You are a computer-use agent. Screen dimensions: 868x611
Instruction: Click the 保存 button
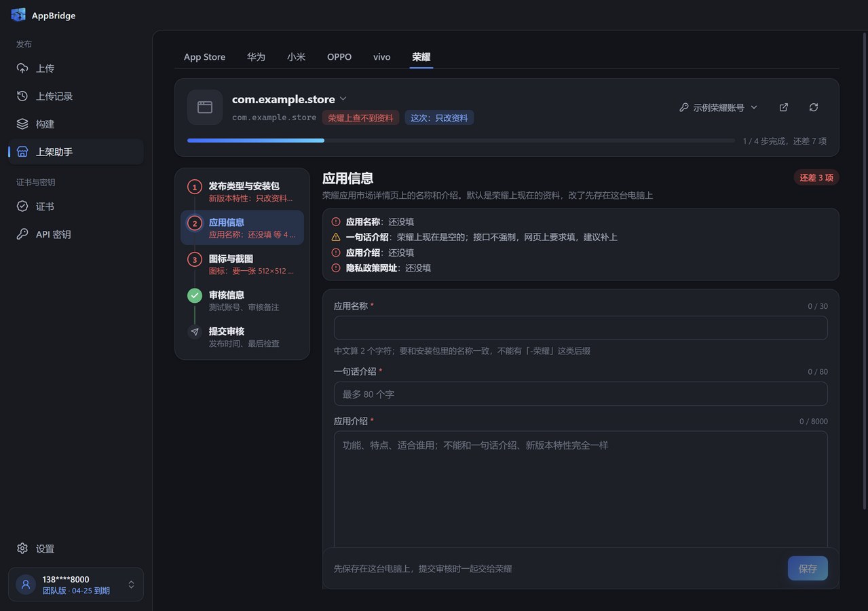pyautogui.click(x=808, y=568)
